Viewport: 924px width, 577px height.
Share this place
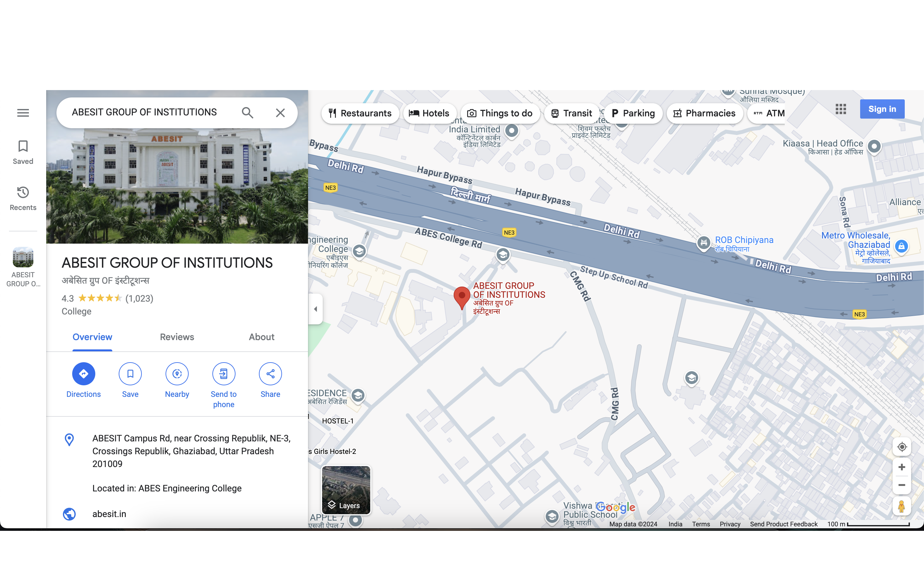tap(270, 373)
